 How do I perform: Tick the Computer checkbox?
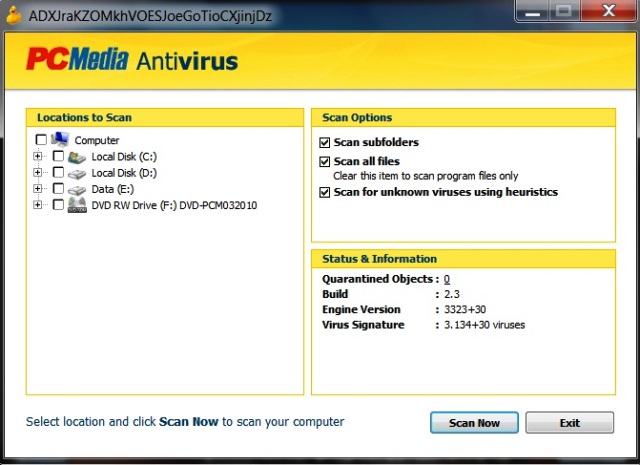(41, 141)
